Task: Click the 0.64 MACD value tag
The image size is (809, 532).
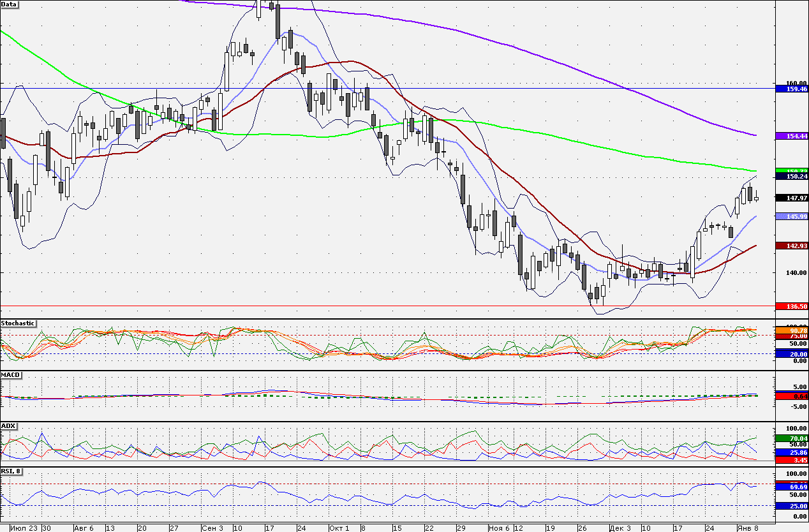Action: tap(791, 396)
